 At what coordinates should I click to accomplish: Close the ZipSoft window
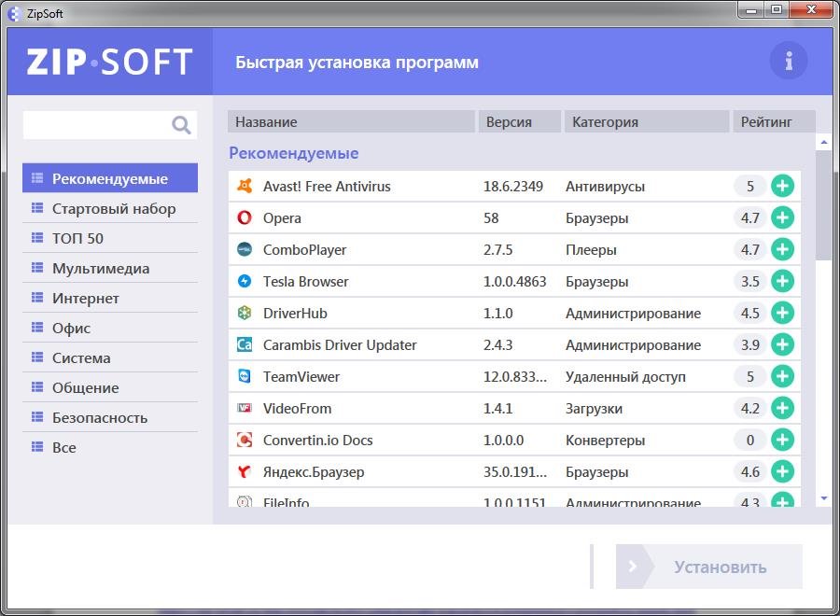coord(811,9)
